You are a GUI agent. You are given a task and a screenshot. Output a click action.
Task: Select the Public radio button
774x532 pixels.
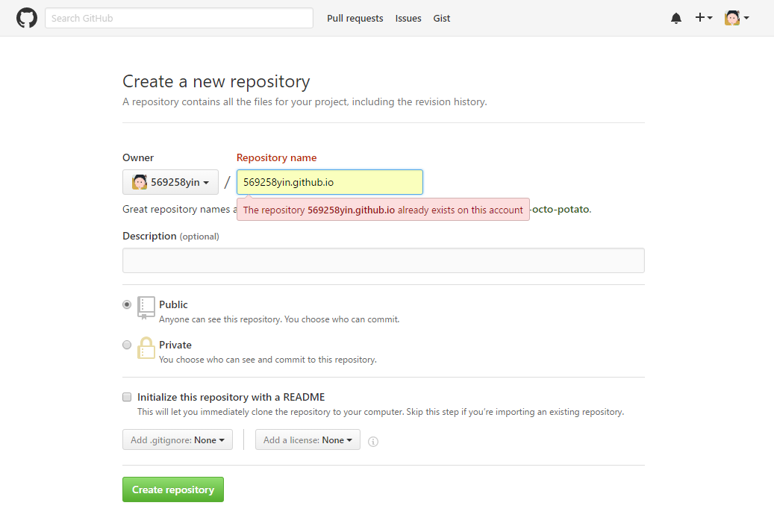coord(127,304)
